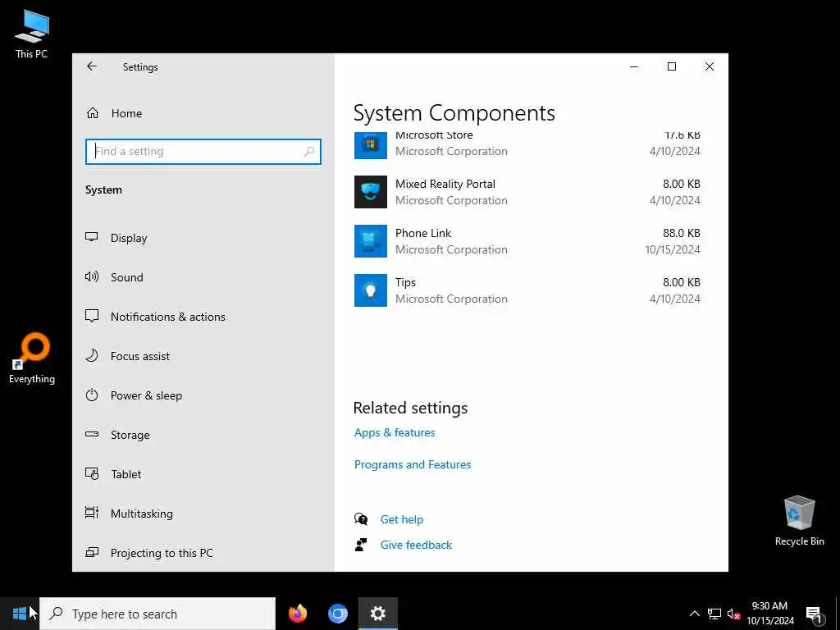Image resolution: width=840 pixels, height=630 pixels.
Task: Go to Notifications & actions
Action: coord(167,317)
